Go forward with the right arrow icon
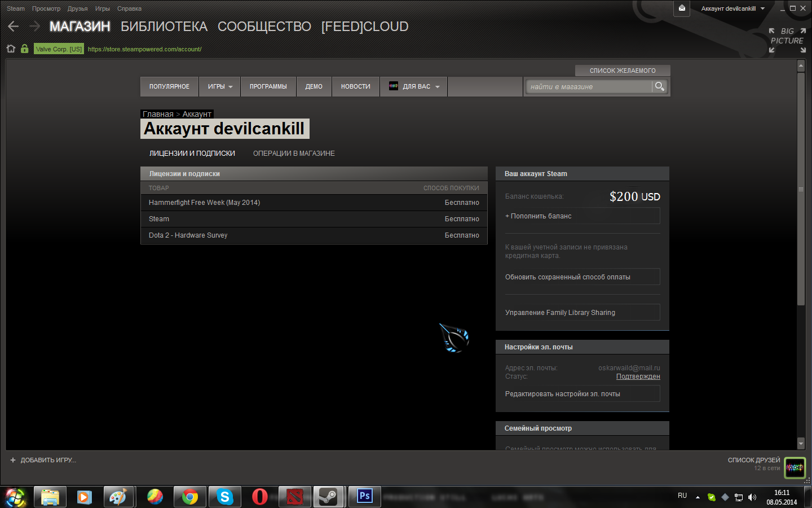This screenshot has height=508, width=812. click(x=35, y=26)
